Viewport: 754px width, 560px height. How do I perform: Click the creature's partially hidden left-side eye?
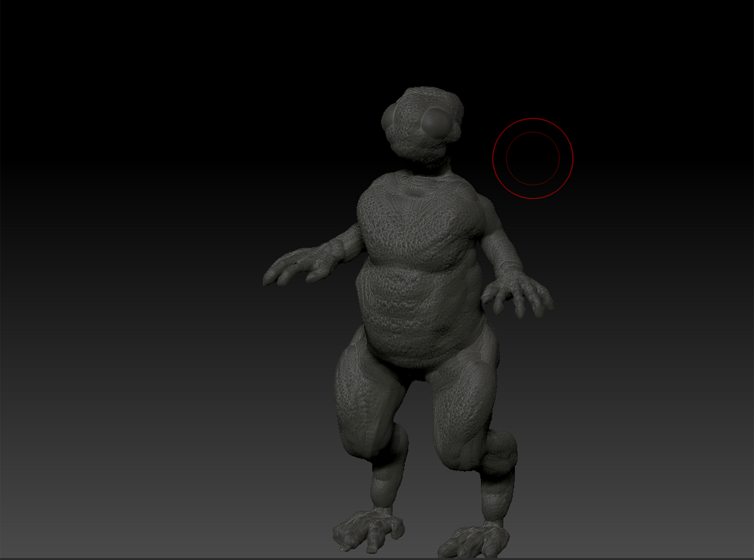tap(388, 118)
